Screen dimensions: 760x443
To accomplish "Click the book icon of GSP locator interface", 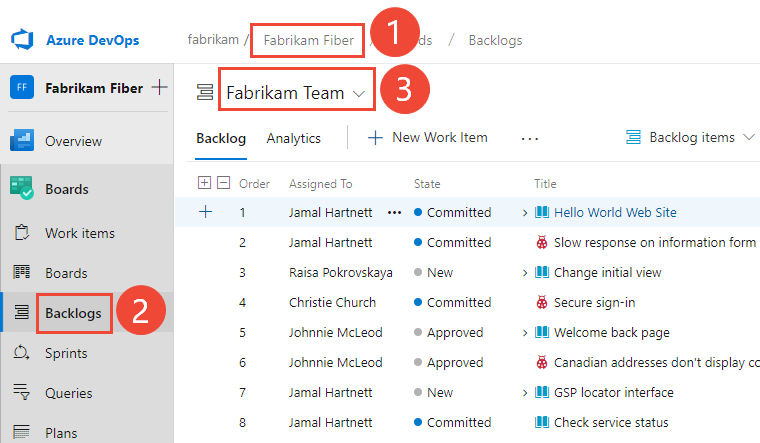I will 542,392.
